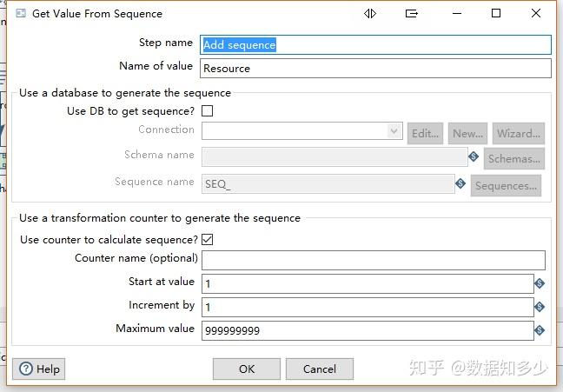This screenshot has height=392, width=563.
Task: Click the Name of value field
Action: 375,68
